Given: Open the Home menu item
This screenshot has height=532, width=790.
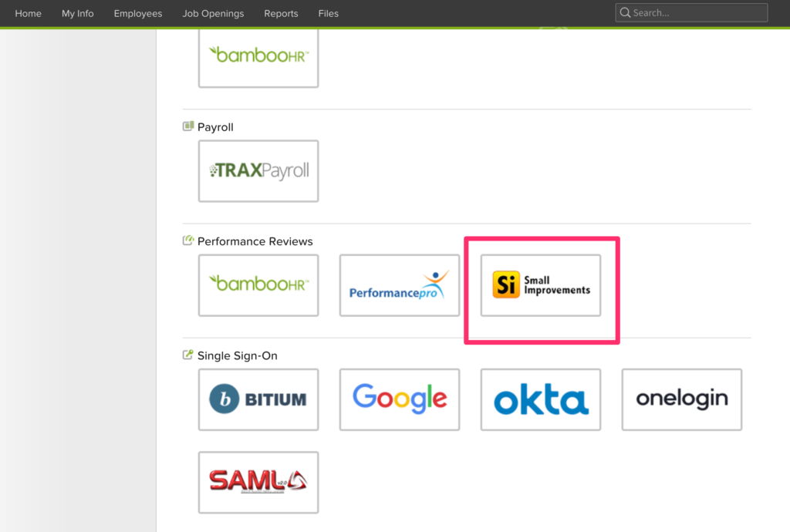Looking at the screenshot, I should point(29,14).
